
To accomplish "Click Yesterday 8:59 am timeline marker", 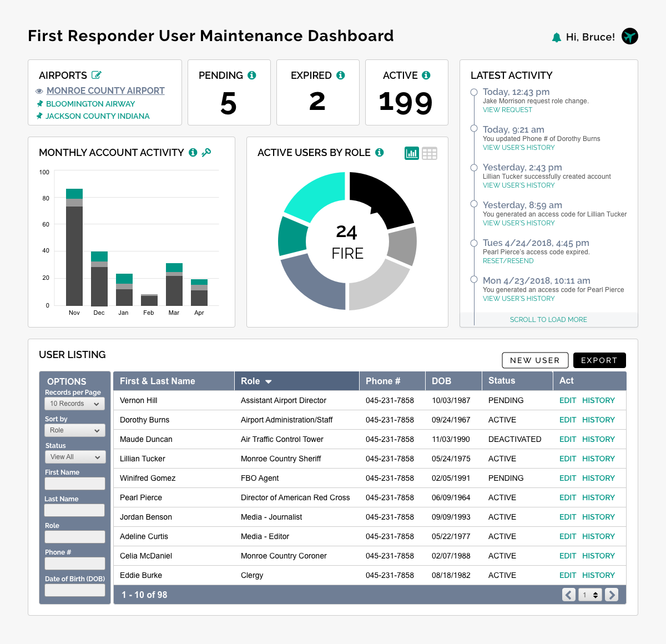I will pos(474,204).
